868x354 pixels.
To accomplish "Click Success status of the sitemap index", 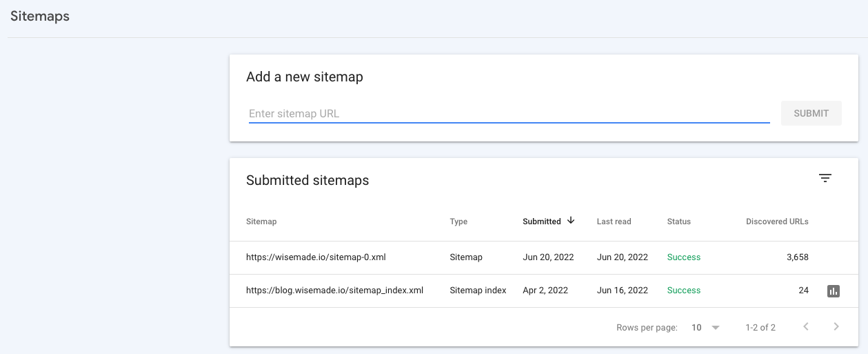I will (x=684, y=291).
